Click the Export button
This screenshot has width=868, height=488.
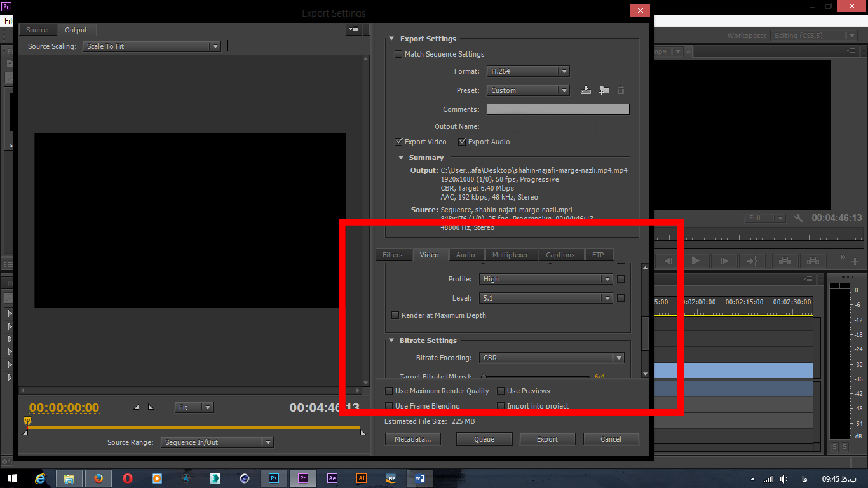click(x=548, y=439)
